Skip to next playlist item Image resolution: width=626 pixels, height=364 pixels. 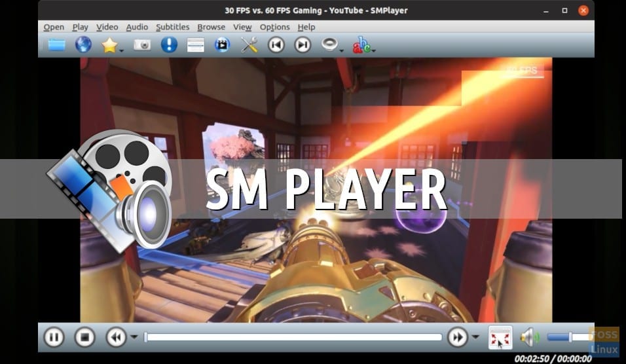[303, 45]
